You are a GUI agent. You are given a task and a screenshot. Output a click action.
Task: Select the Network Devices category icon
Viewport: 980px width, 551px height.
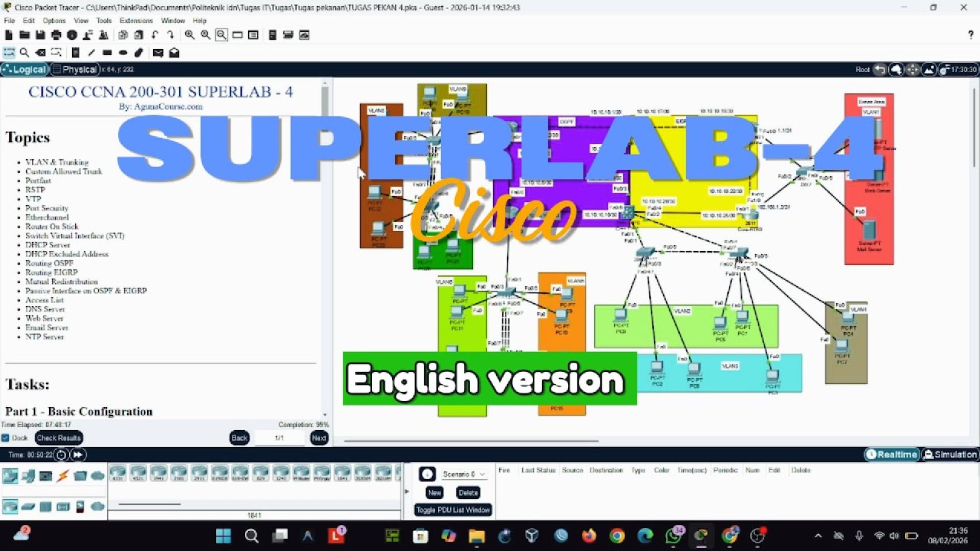[10, 476]
